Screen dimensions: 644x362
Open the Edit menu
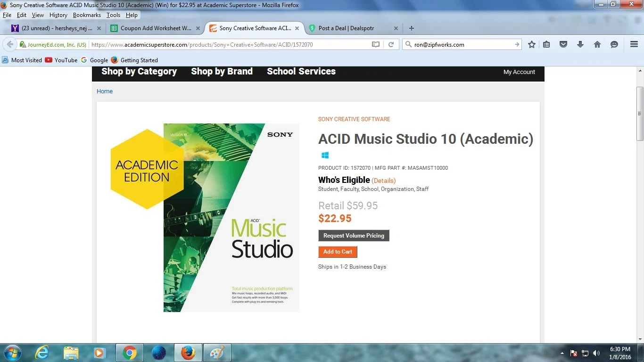pyautogui.click(x=22, y=15)
